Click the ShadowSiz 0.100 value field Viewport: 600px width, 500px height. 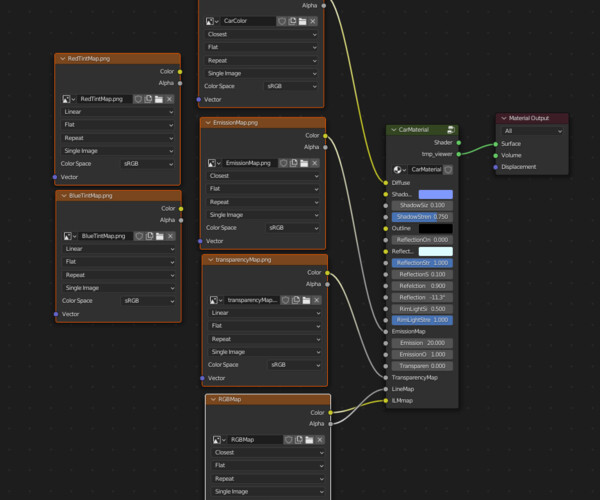[x=422, y=206]
